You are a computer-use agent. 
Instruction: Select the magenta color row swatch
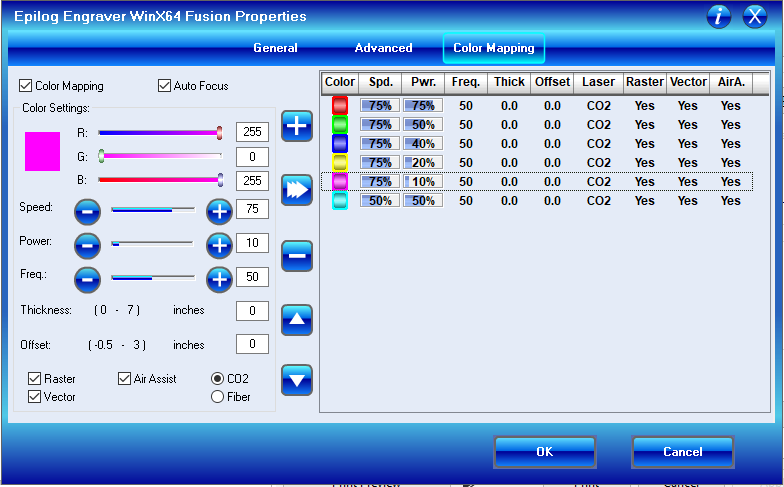pyautogui.click(x=340, y=182)
